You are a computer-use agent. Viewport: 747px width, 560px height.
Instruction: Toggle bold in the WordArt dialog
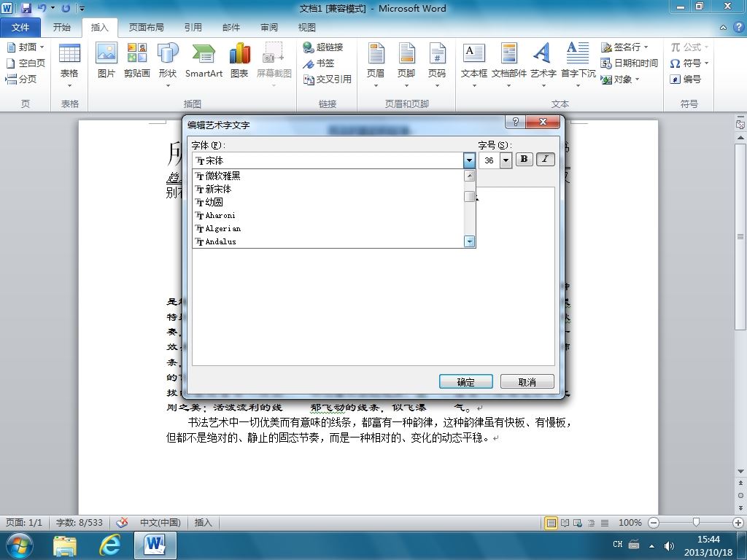pos(524,159)
